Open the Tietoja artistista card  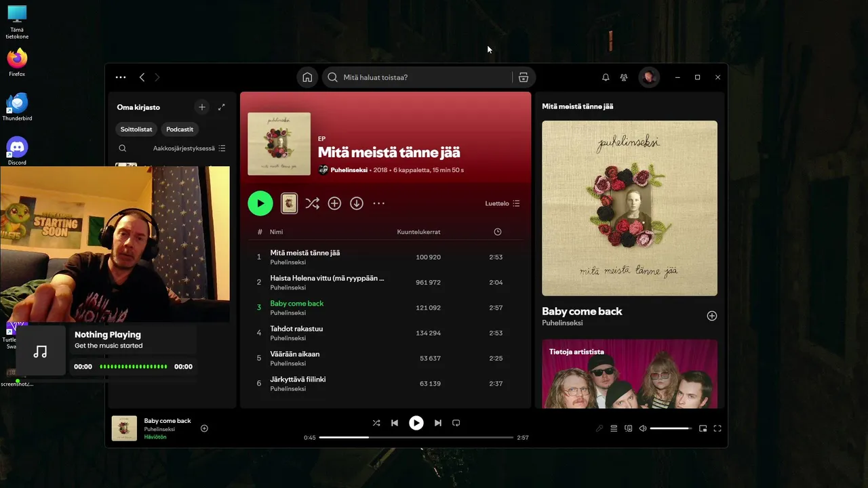tap(629, 373)
